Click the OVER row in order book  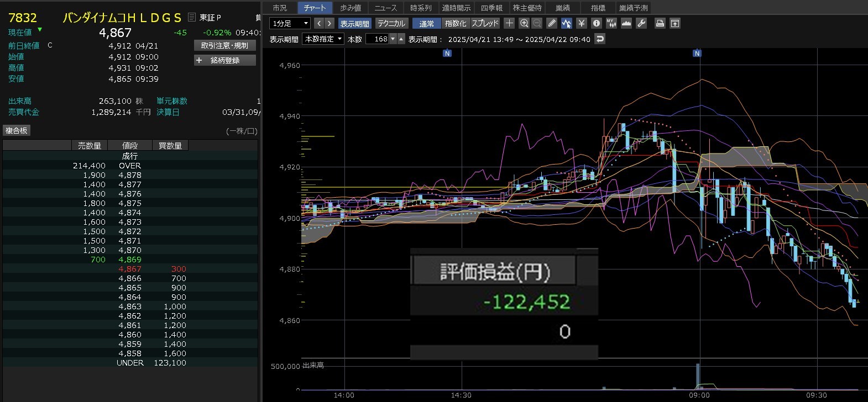[x=130, y=166]
